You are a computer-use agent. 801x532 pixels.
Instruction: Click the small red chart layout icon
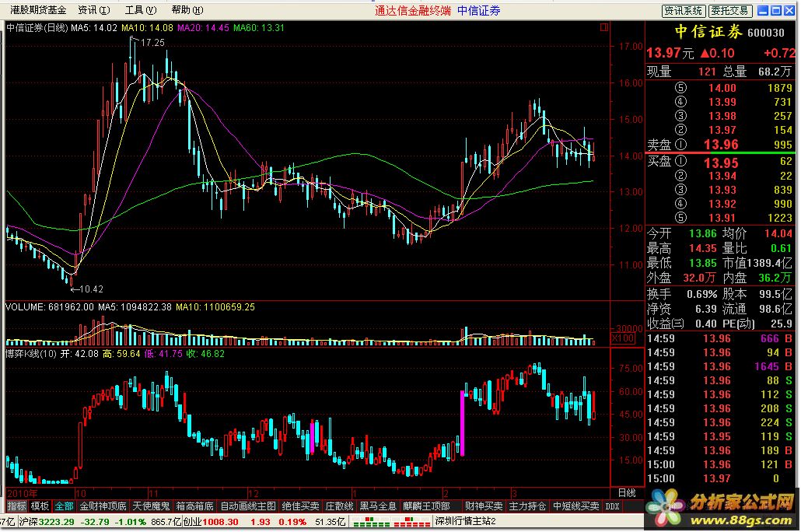click(604, 27)
